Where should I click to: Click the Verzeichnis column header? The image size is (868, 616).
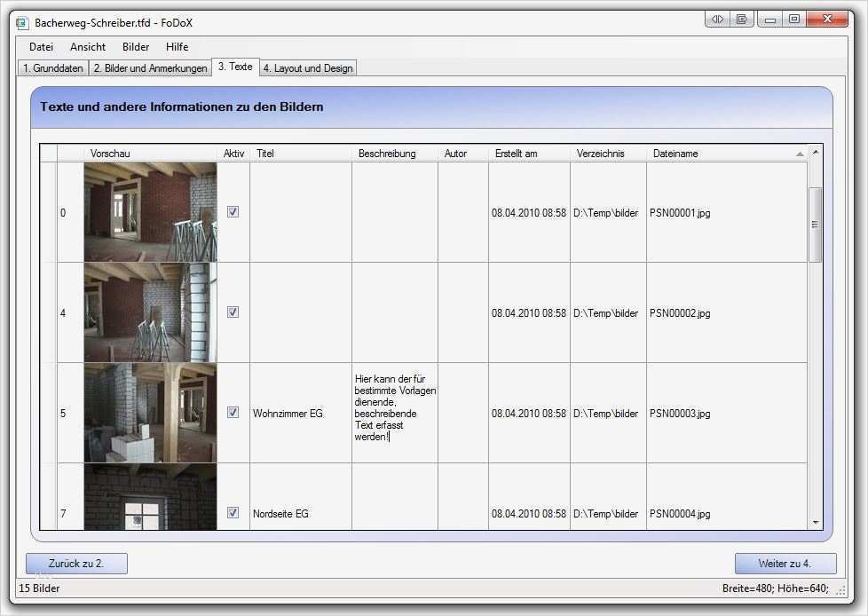(x=608, y=154)
